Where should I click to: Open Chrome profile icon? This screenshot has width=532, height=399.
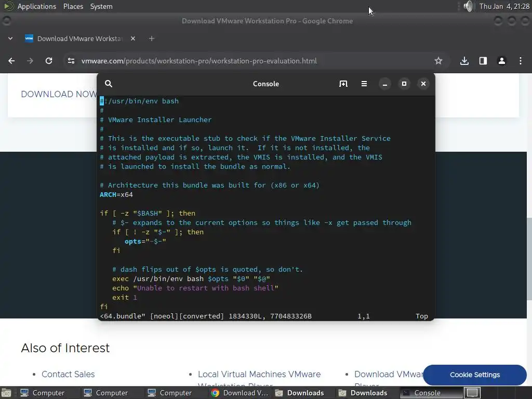[x=502, y=61]
